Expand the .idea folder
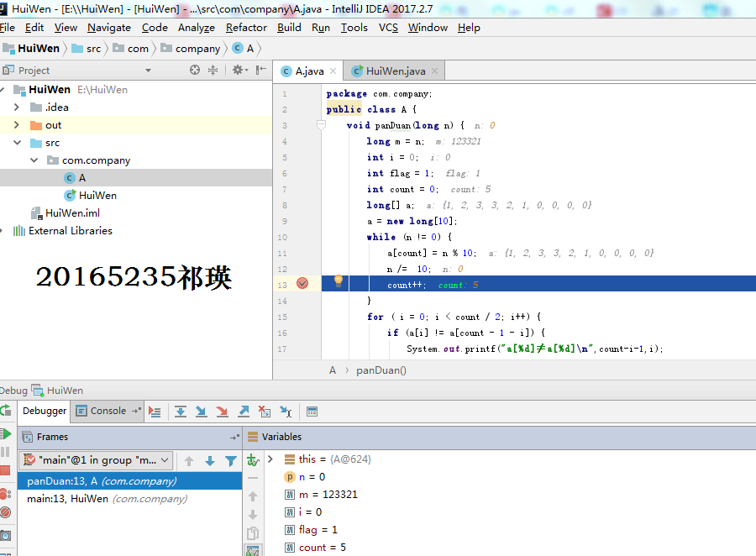Viewport: 756px width, 556px height. tap(17, 107)
